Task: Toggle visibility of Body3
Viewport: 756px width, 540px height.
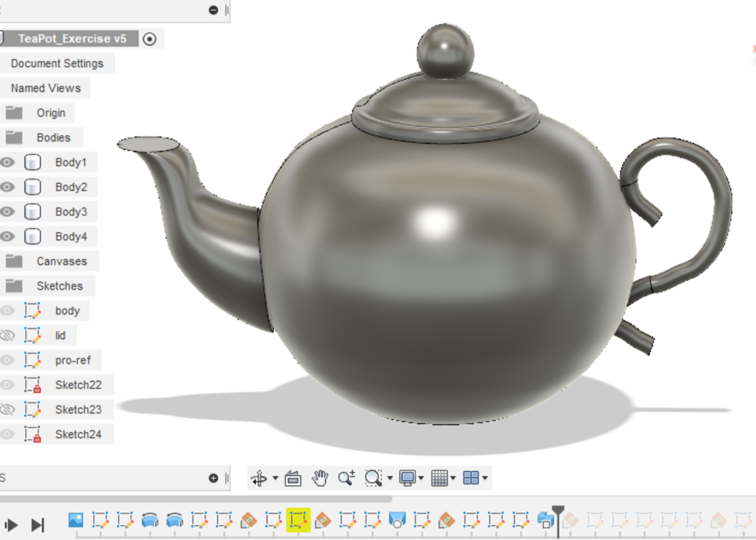Action: pyautogui.click(x=7, y=212)
